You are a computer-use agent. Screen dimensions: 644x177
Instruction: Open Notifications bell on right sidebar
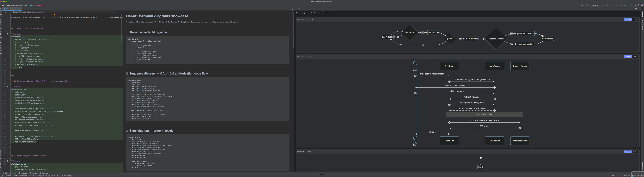click(x=642, y=24)
